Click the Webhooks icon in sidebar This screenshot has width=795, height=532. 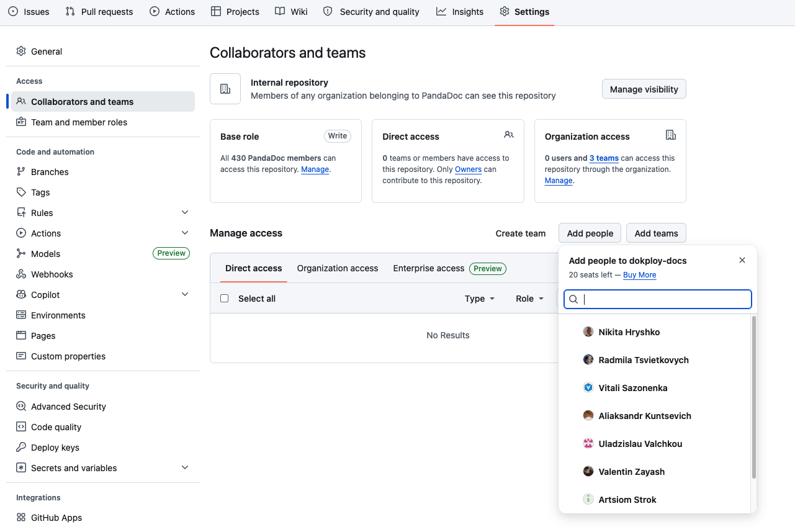coord(21,274)
